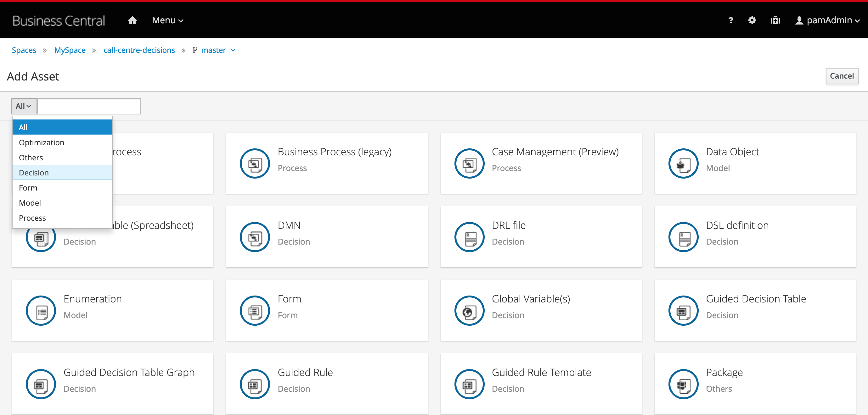Focus the asset search text field
The height and width of the screenshot is (415, 868).
(89, 106)
